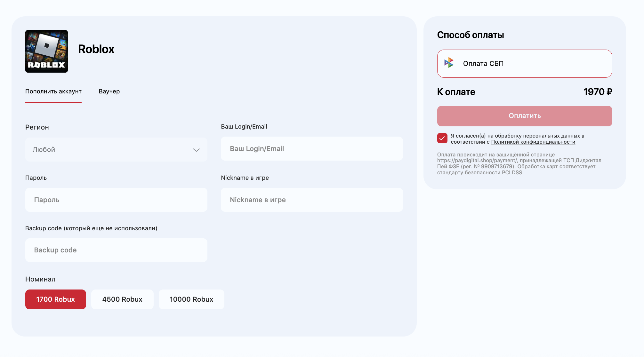Switch to the Пополнить аккаунт tab
644x357 pixels.
[53, 91]
